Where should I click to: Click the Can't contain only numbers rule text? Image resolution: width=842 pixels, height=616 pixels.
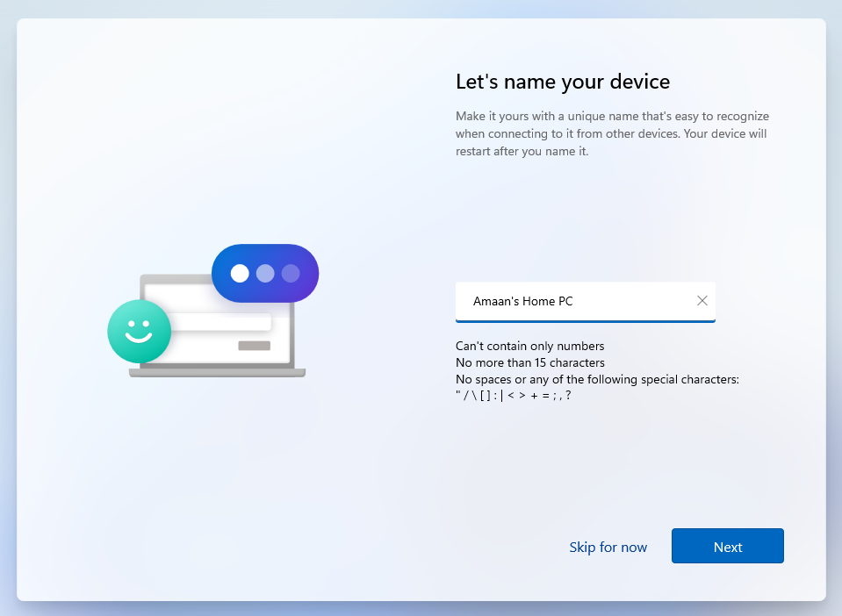click(x=529, y=346)
